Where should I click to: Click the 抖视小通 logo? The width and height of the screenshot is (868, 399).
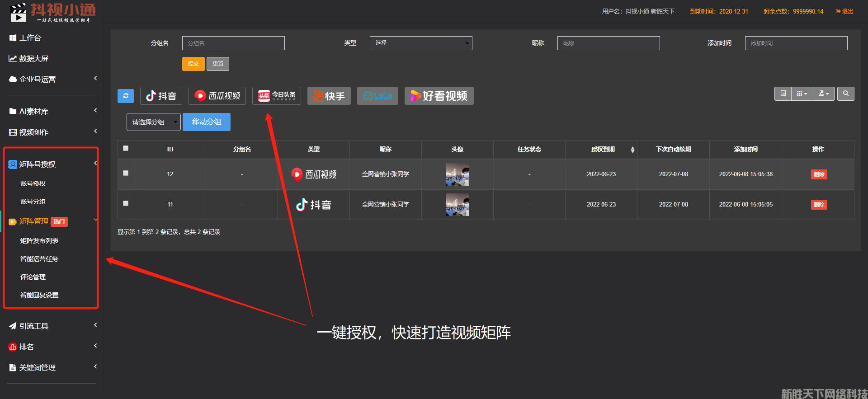tap(52, 12)
